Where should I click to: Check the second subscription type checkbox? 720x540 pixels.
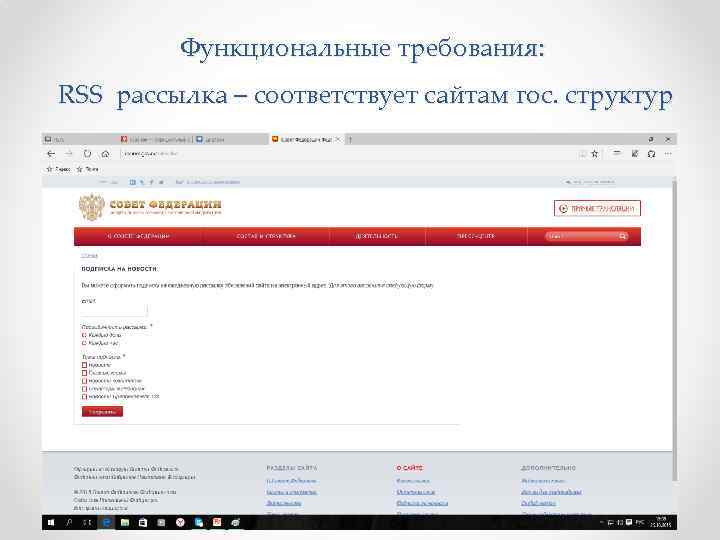coord(84,373)
